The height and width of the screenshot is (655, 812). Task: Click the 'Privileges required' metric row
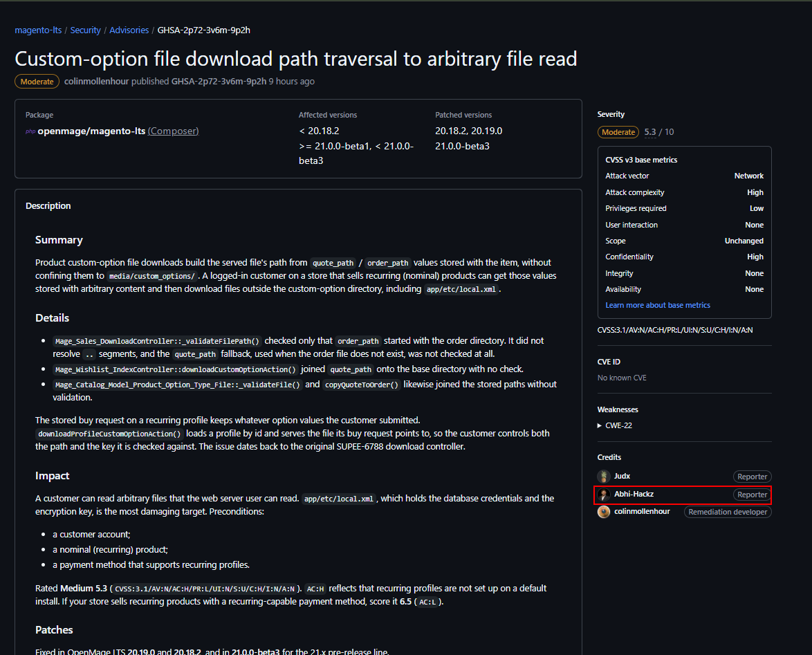(x=684, y=208)
